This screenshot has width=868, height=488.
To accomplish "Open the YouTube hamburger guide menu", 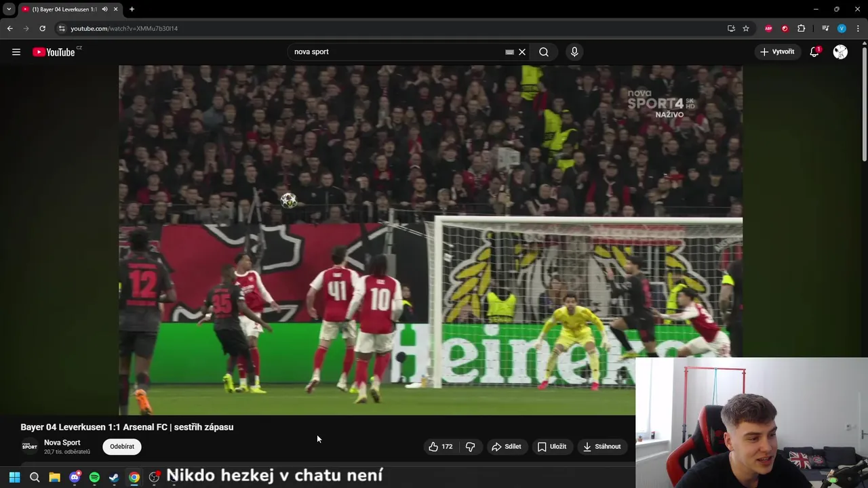I will point(16,52).
